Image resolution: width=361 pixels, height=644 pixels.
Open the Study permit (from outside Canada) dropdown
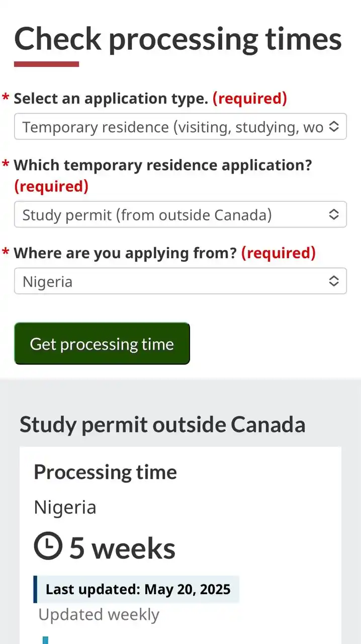180,215
